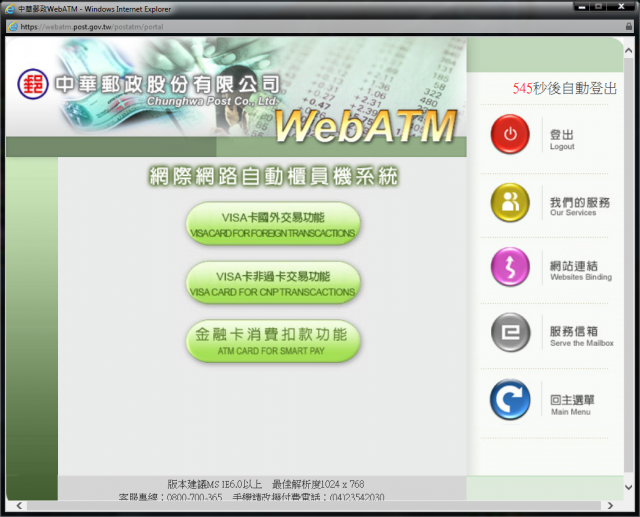
Task: Click the page icon in address bar
Action: click(13, 27)
